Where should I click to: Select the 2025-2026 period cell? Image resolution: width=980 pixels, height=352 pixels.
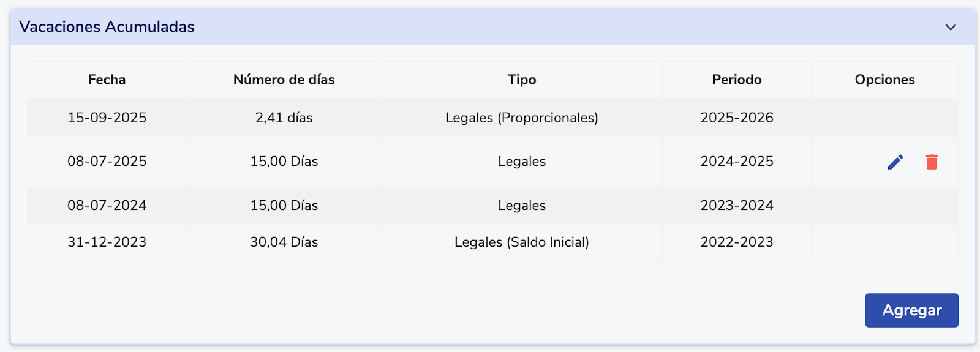tap(737, 118)
